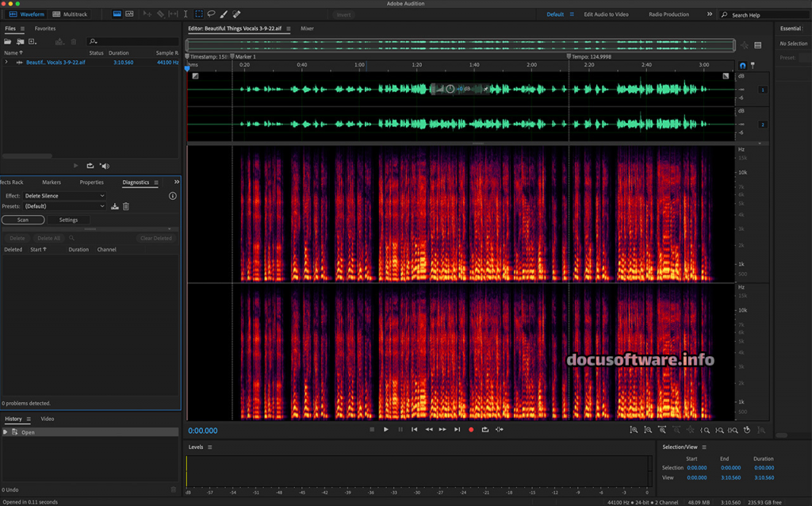Click the Open File folder icon
812x506 pixels.
(x=8, y=41)
